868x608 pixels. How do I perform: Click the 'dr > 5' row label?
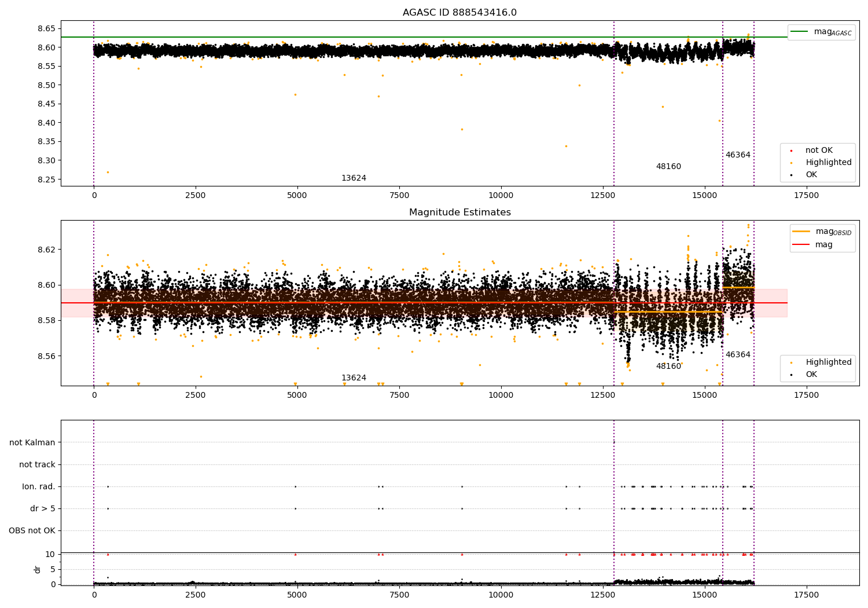[43, 508]
